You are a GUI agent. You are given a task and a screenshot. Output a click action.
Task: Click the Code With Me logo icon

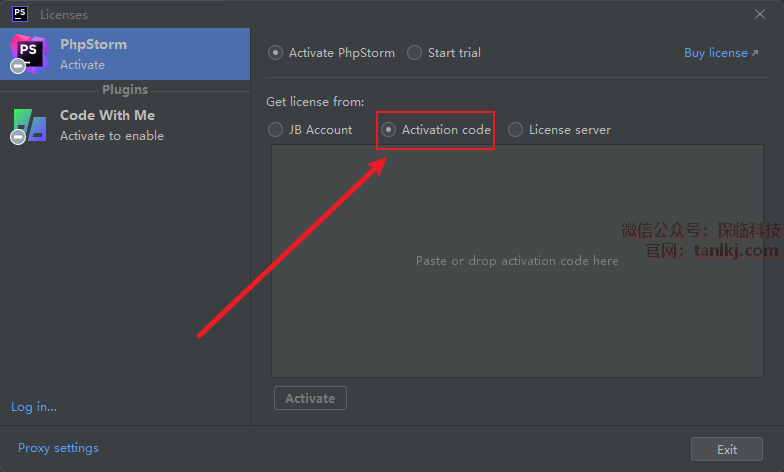point(30,124)
